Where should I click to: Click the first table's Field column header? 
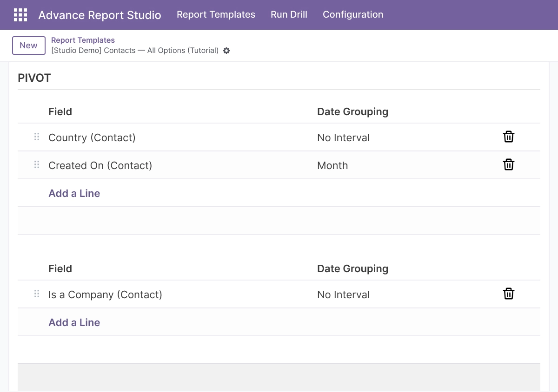coord(60,111)
